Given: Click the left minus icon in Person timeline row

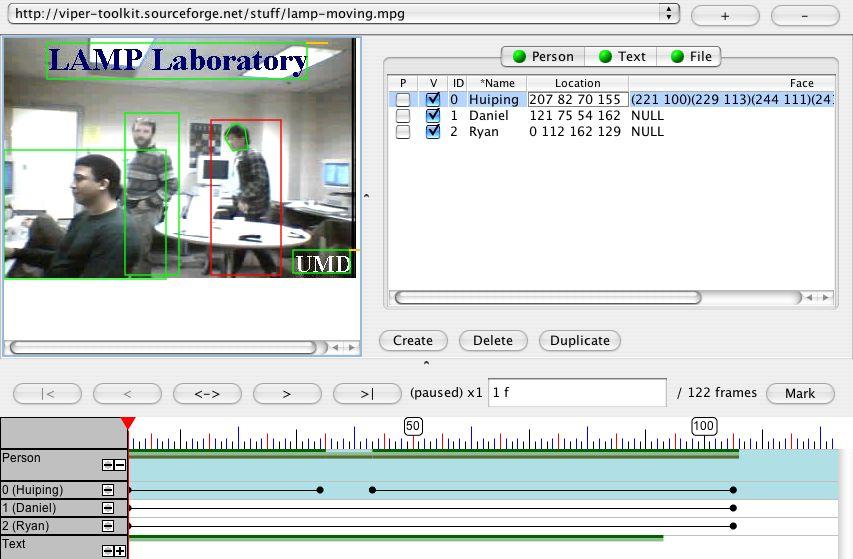Looking at the screenshot, I should (108, 465).
